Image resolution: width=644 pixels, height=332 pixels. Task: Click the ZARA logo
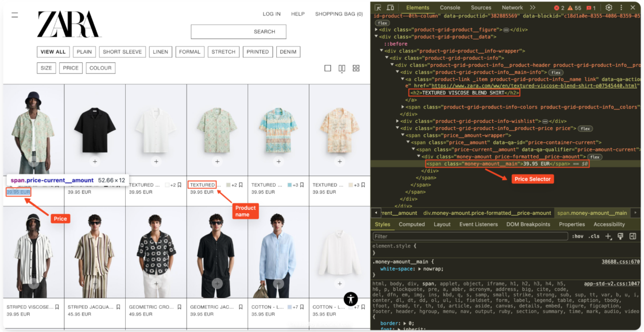[x=69, y=24]
